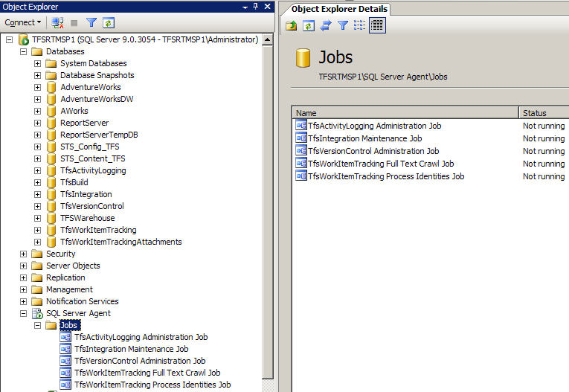The image size is (569, 392).
Task: Select the STS_Config_TFS database
Action: click(90, 147)
